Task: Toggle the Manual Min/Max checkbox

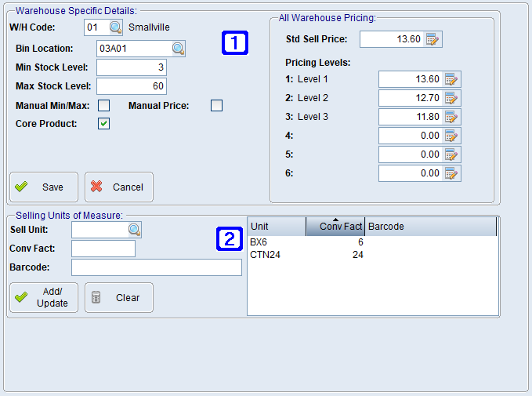Action: point(104,106)
